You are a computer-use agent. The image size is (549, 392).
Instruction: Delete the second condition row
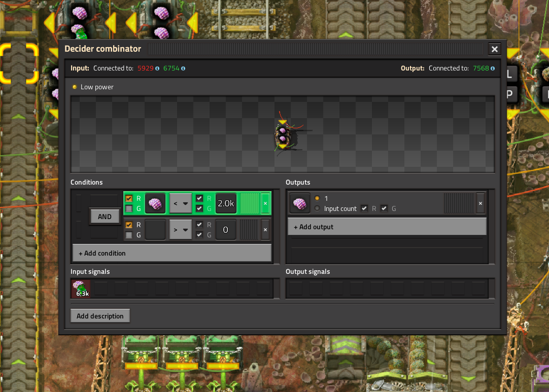click(265, 230)
